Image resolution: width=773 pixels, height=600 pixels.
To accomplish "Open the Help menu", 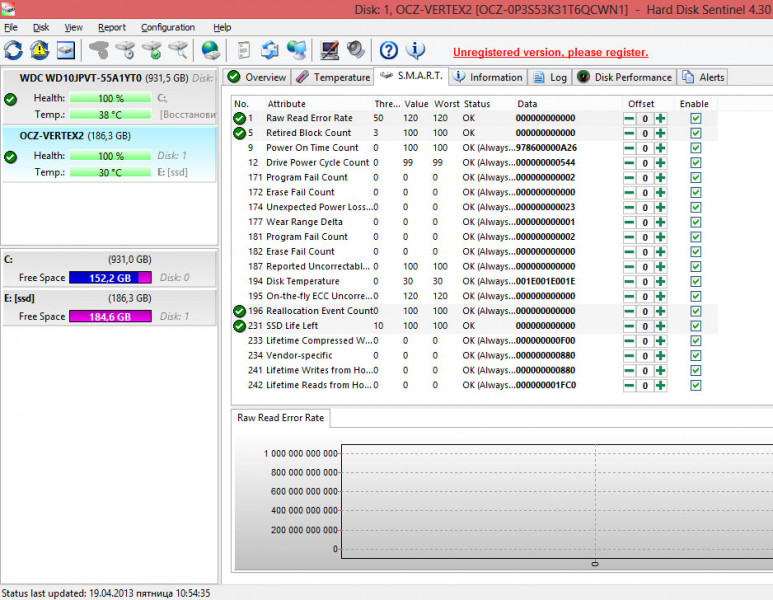I will tap(222, 27).
